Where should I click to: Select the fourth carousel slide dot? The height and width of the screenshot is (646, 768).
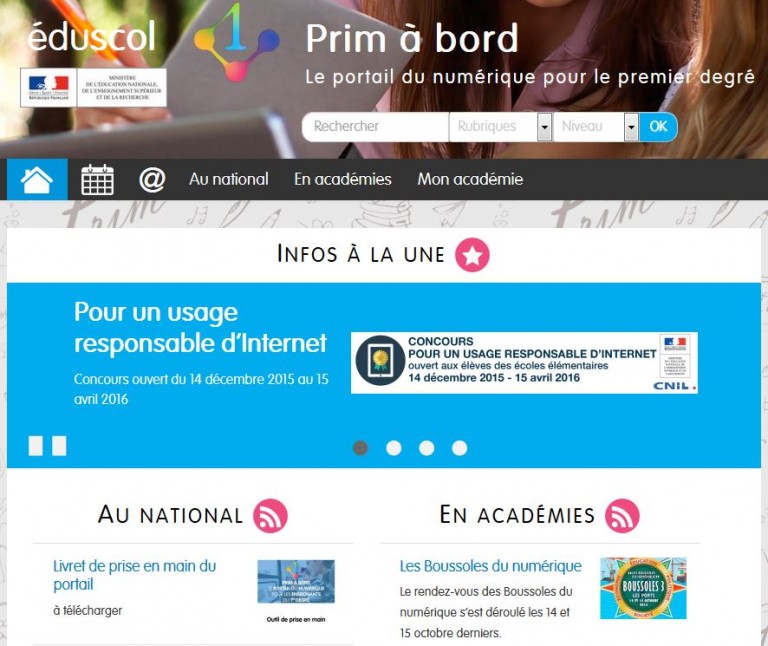459,448
